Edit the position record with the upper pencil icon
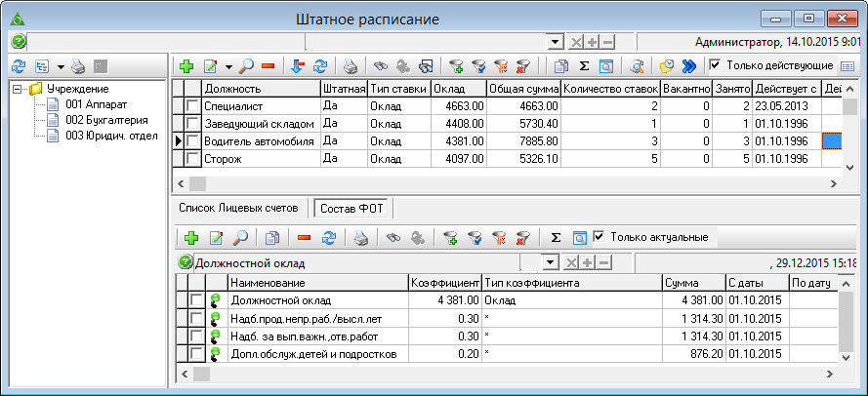 click(x=212, y=66)
